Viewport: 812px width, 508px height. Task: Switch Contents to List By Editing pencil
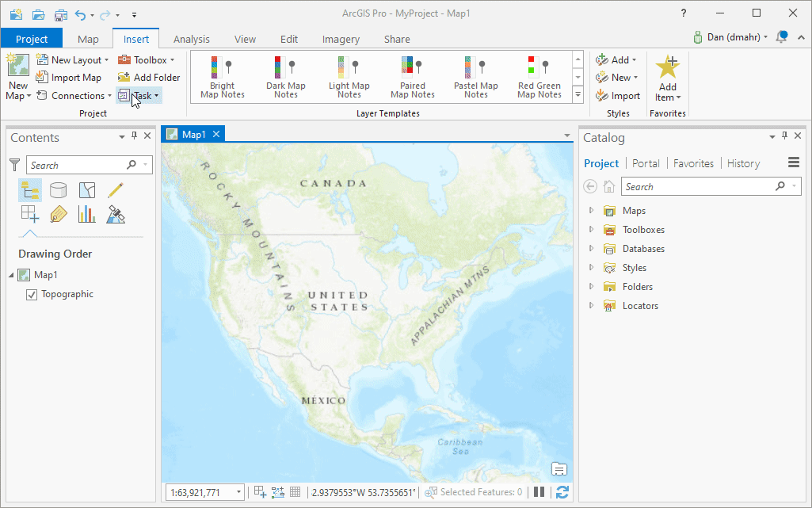116,190
